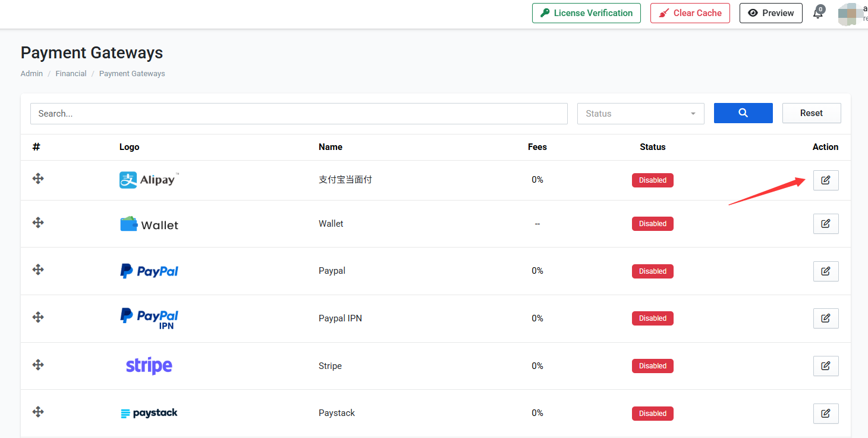This screenshot has height=438, width=868.
Task: Click the 支付宝当面付 gateway name
Action: (x=345, y=180)
